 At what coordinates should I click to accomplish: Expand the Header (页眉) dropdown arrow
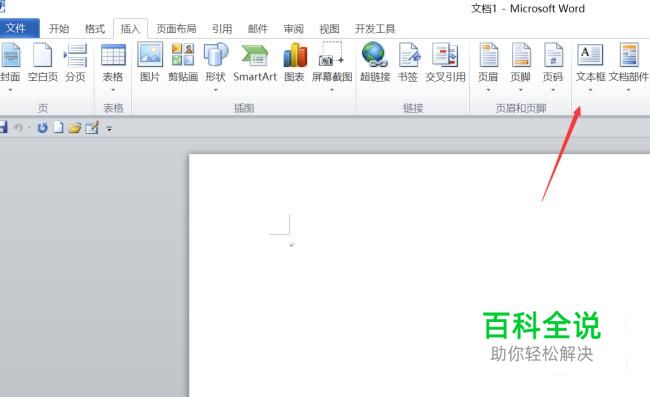point(488,90)
